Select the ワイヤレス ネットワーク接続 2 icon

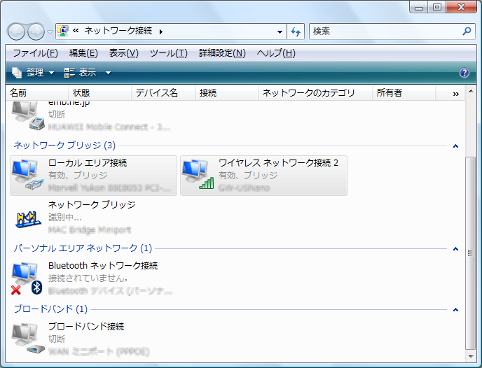tap(198, 175)
